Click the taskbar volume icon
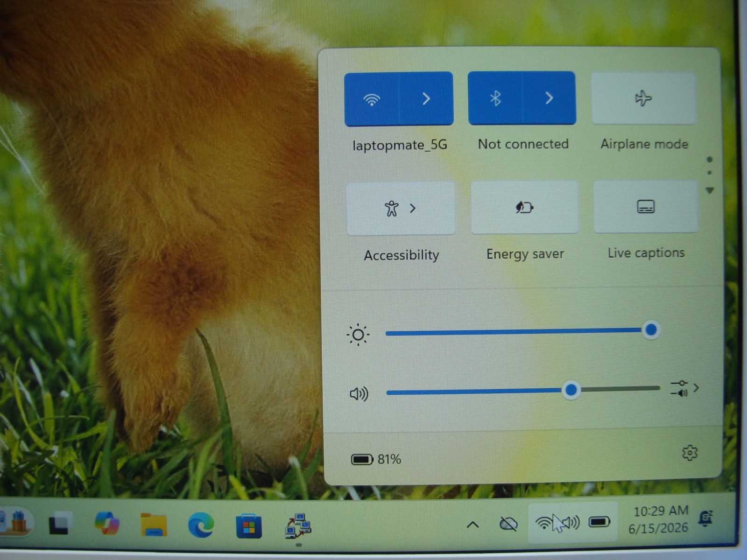 point(571,522)
